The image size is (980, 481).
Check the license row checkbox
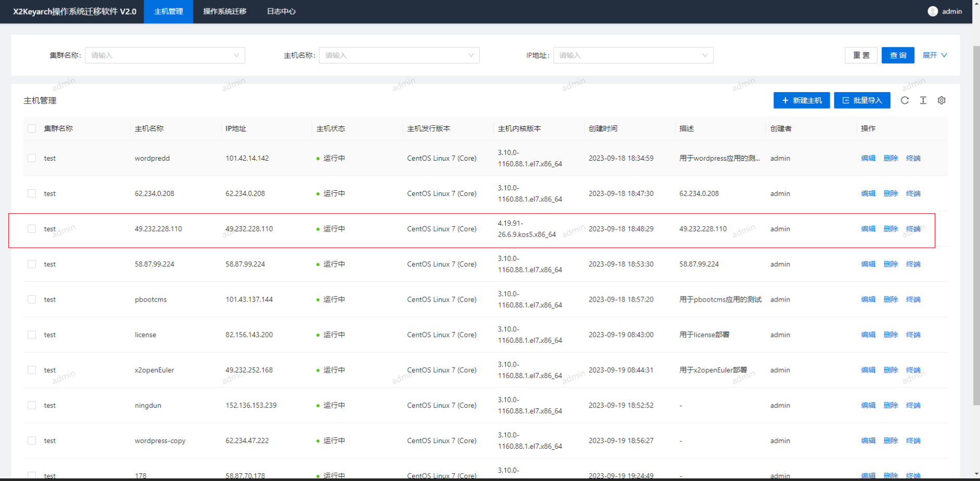32,335
